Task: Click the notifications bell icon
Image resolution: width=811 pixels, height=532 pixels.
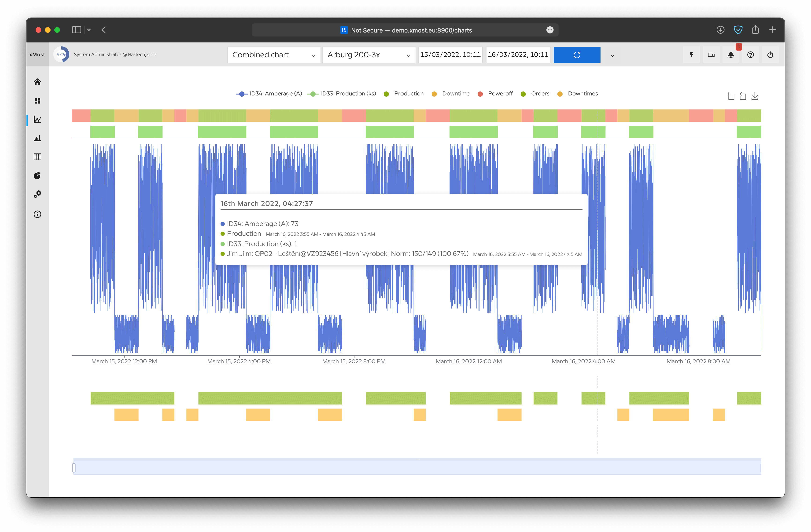Action: click(x=731, y=55)
